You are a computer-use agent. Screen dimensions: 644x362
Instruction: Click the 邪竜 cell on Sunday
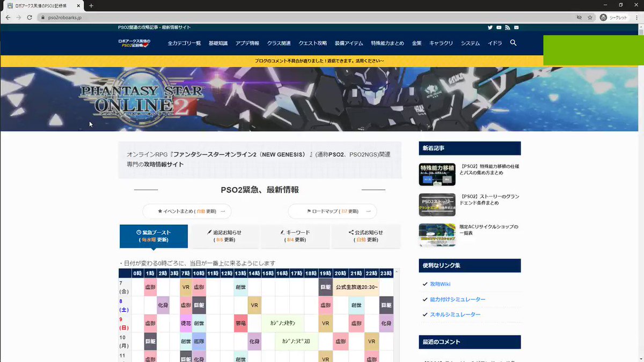240,323
